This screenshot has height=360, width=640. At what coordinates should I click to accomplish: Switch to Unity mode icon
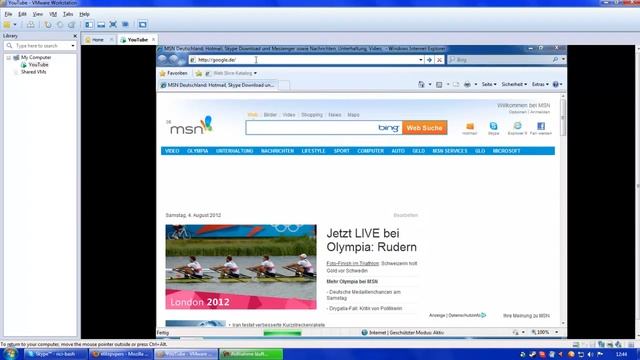[125, 24]
